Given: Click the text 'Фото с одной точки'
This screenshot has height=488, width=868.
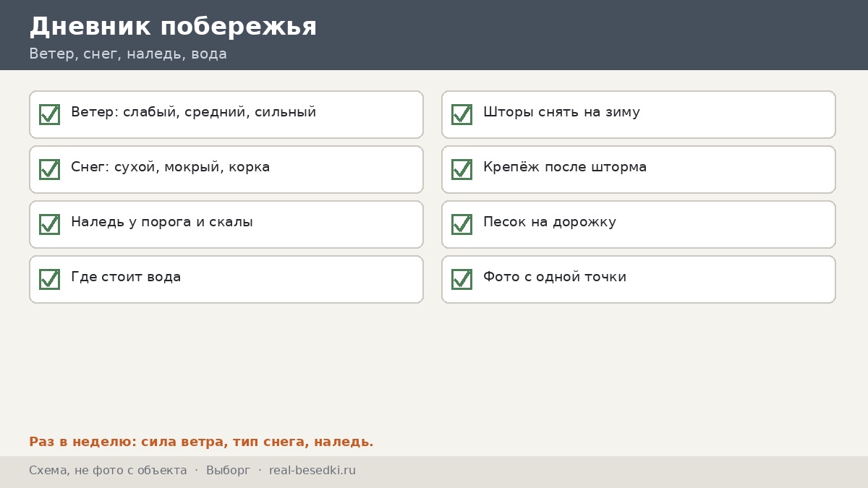Looking at the screenshot, I should click(555, 277).
